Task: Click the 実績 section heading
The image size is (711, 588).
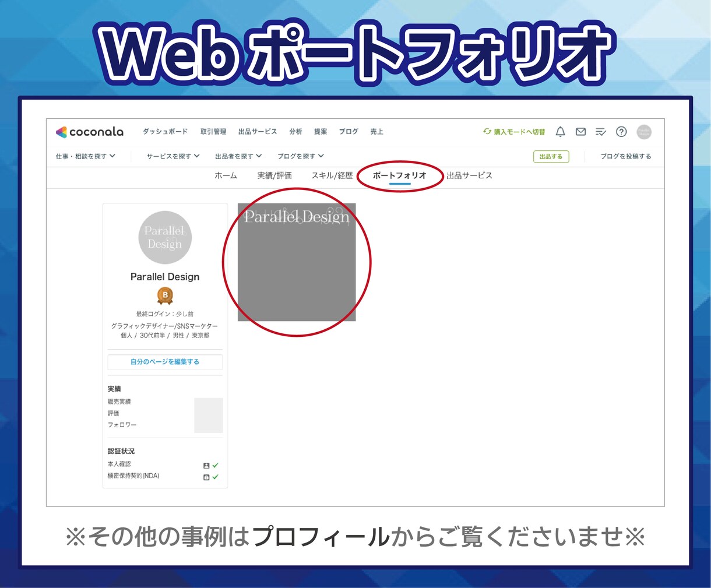Action: pyautogui.click(x=114, y=389)
